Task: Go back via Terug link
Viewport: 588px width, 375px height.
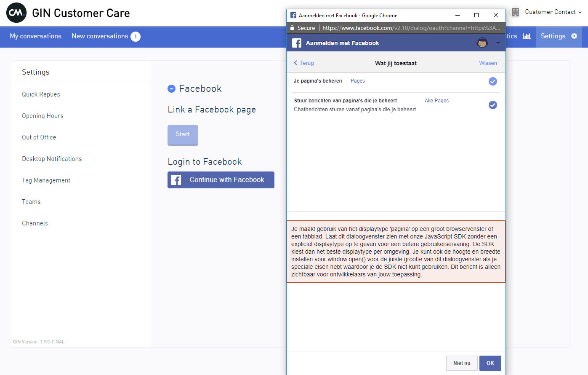Action: (304, 63)
